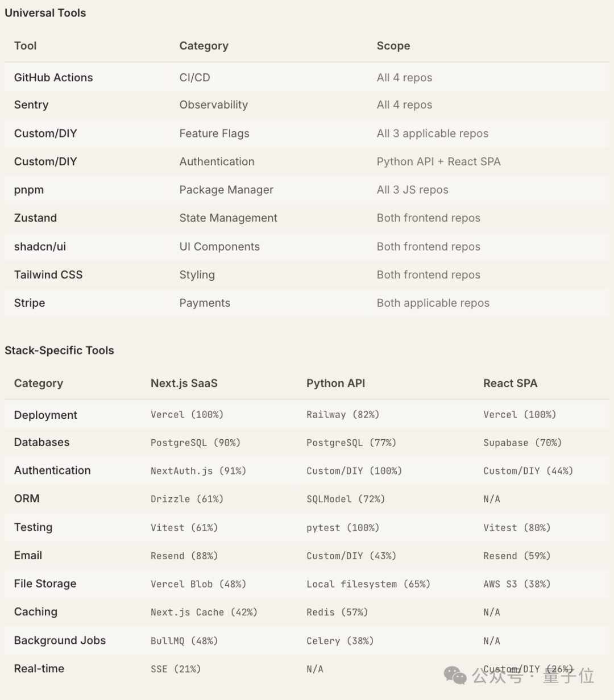This screenshot has height=700, width=614.
Task: Click the Celery (38%) background jobs cell
Action: coord(340,641)
